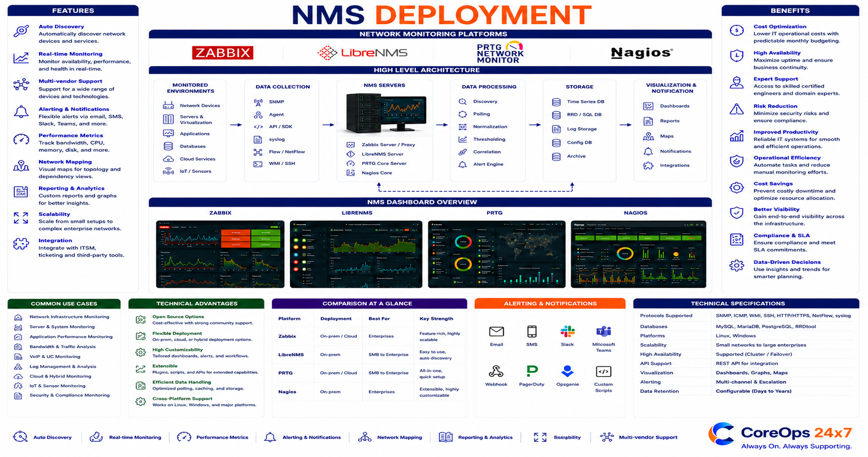Click the SNMP antenna icon in Data Collection
Viewport: 868px width, 457px height.
pyautogui.click(x=258, y=102)
